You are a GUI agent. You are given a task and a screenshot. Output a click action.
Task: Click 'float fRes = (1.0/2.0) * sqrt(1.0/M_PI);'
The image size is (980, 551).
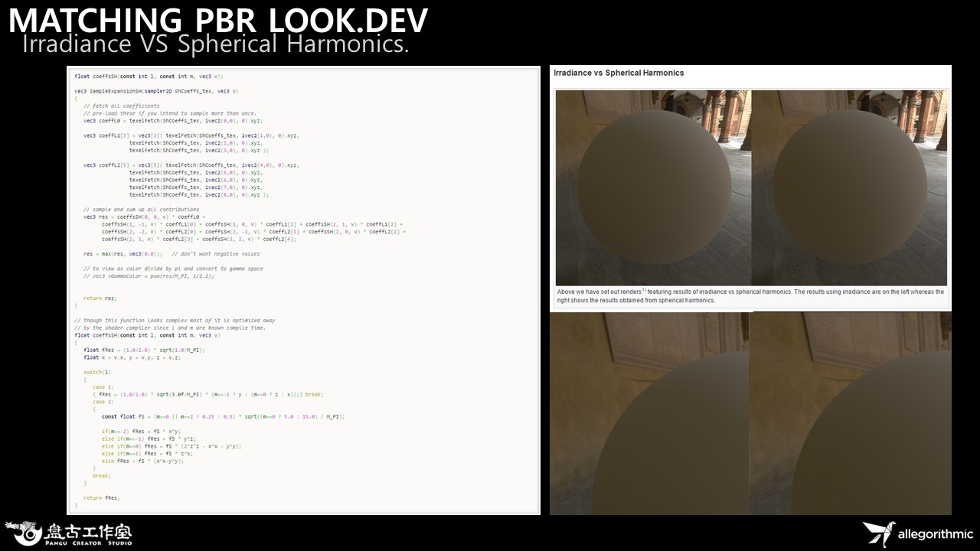[x=144, y=350]
